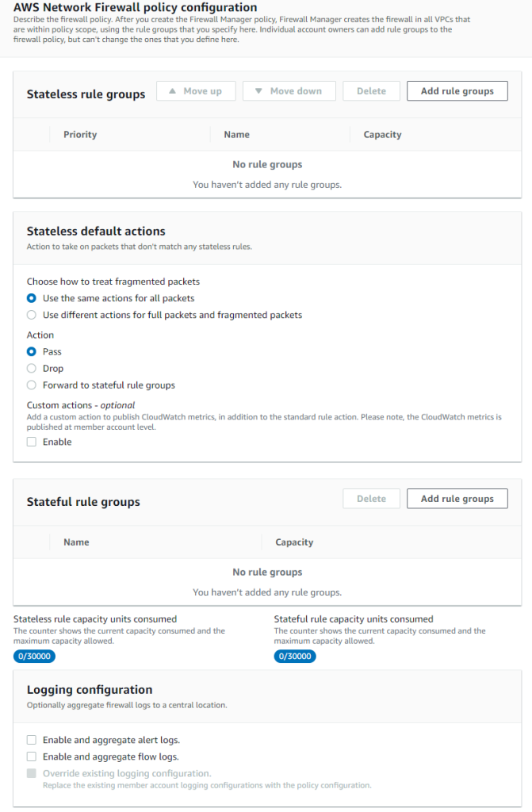Click the stateful capacity counter badge 0/30000
This screenshot has width=532, height=812.
295,656
